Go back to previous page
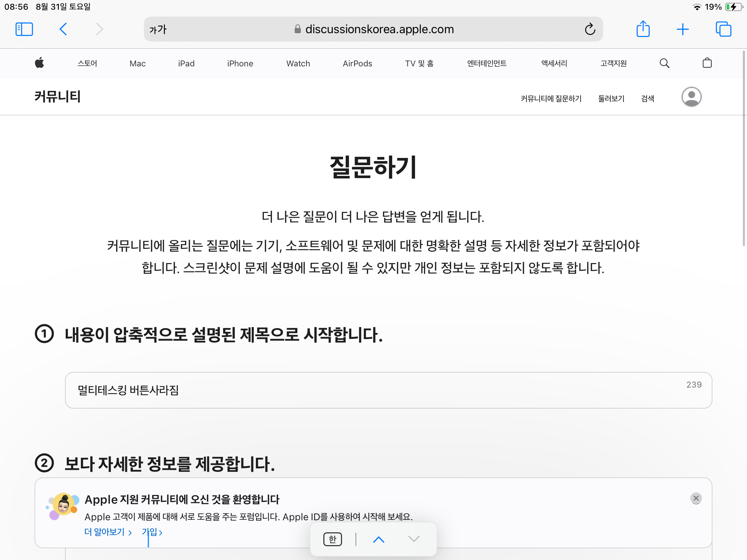The height and width of the screenshot is (560, 747). point(63,29)
